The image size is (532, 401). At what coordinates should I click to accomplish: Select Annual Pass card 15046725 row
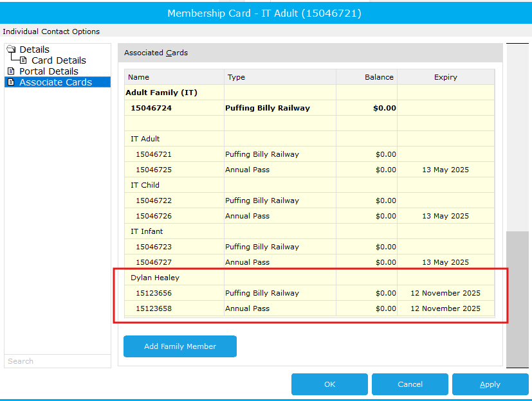tap(309, 170)
